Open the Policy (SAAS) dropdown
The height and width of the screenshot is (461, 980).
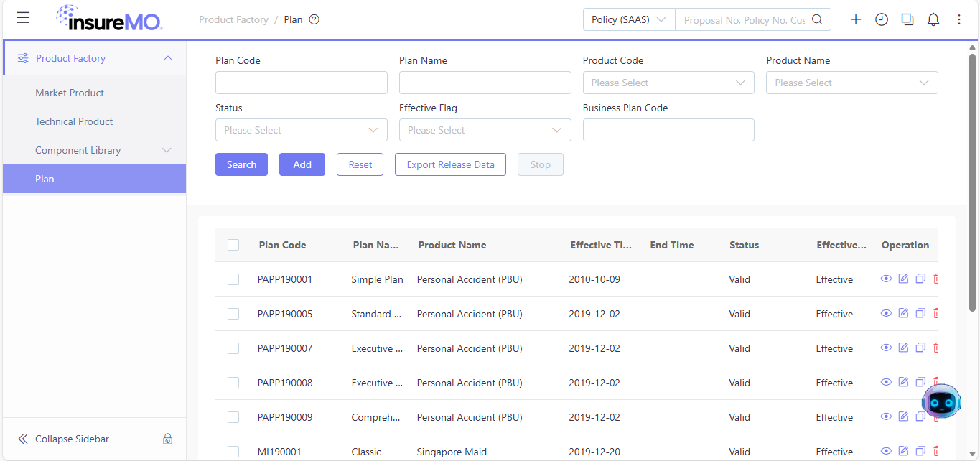coord(629,19)
